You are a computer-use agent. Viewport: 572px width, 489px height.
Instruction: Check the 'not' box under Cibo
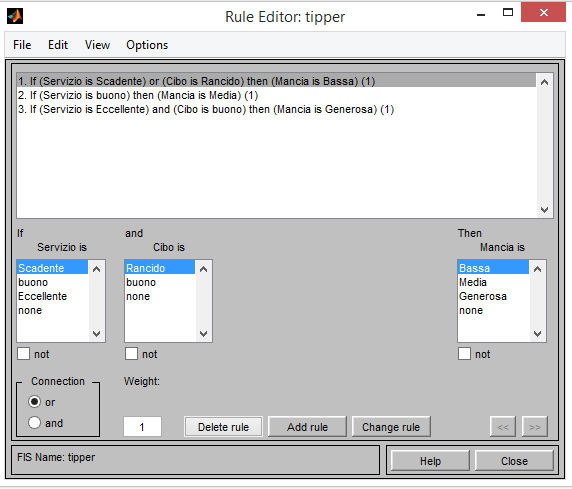131,354
